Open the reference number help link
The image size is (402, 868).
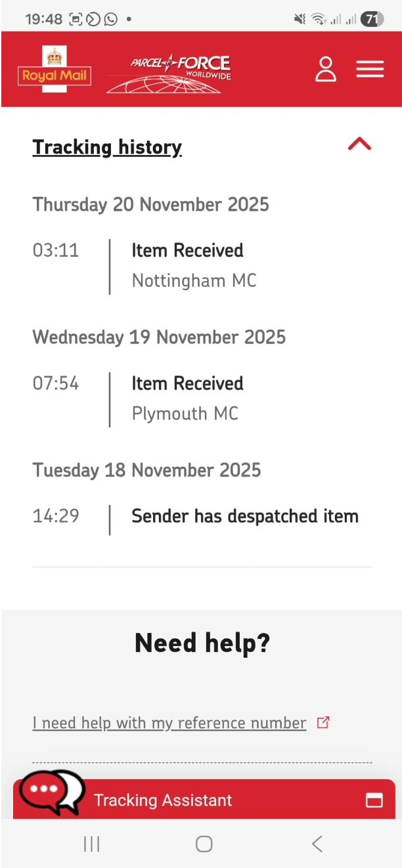169,723
